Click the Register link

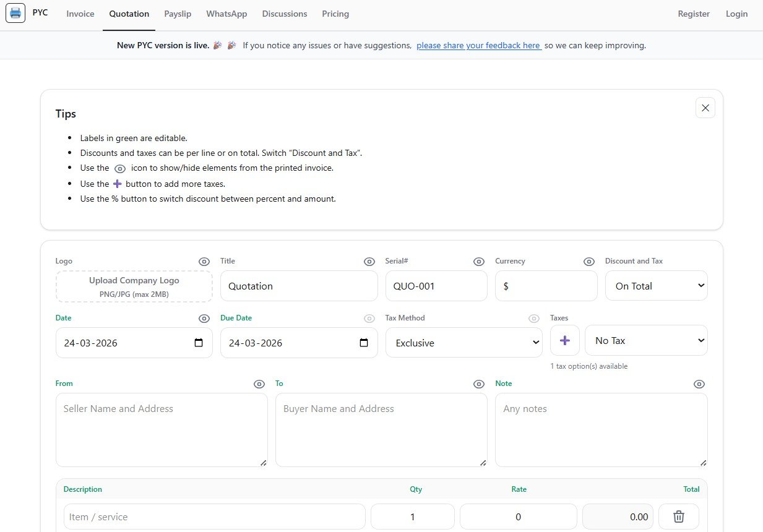click(694, 14)
